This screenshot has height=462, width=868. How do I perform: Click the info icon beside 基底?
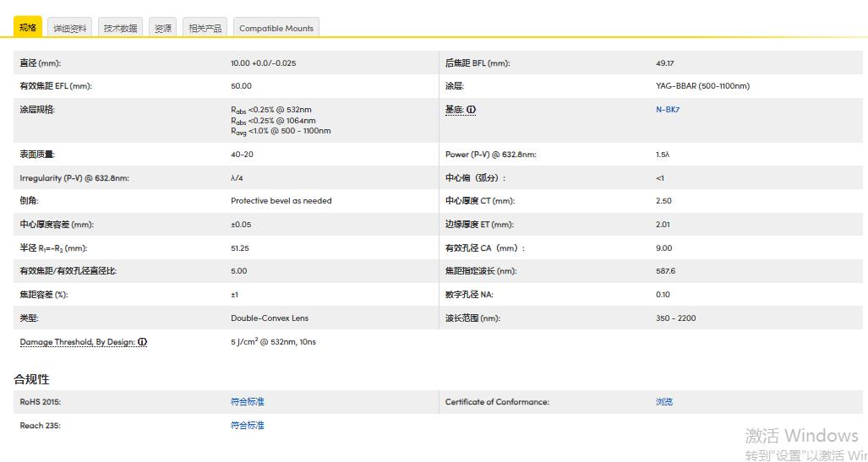point(471,110)
